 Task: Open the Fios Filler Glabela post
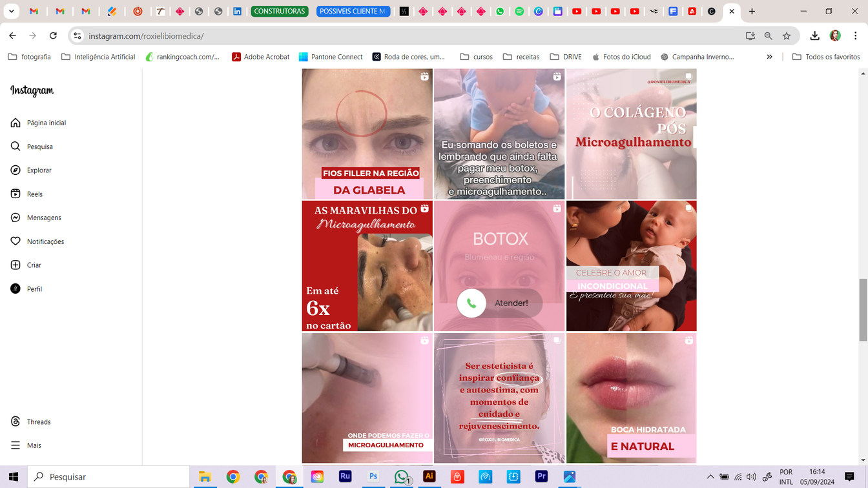pyautogui.click(x=367, y=134)
